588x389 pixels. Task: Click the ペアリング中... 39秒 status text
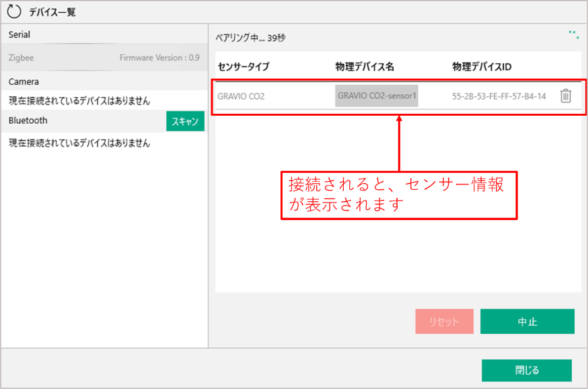(250, 38)
